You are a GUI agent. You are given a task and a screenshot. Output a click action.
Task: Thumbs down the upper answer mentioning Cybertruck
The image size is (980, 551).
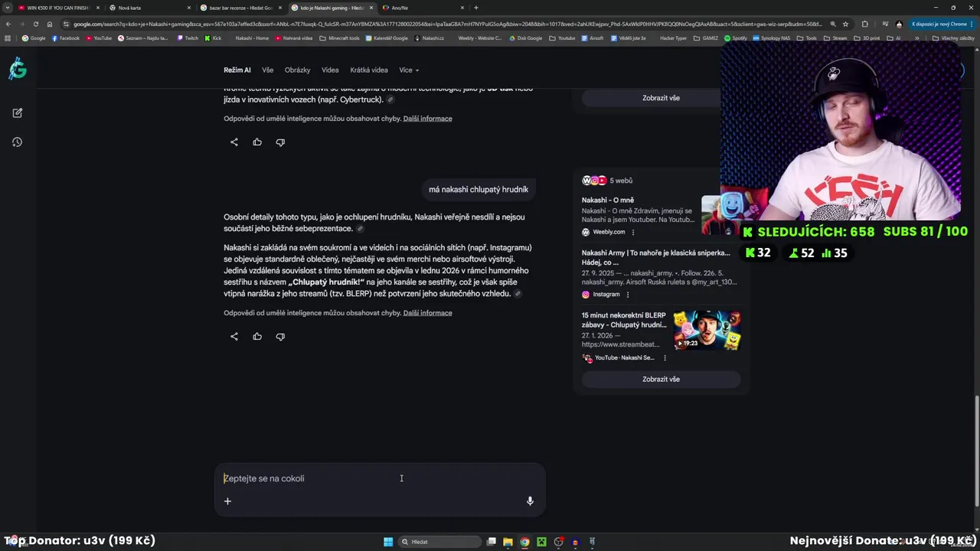click(280, 142)
